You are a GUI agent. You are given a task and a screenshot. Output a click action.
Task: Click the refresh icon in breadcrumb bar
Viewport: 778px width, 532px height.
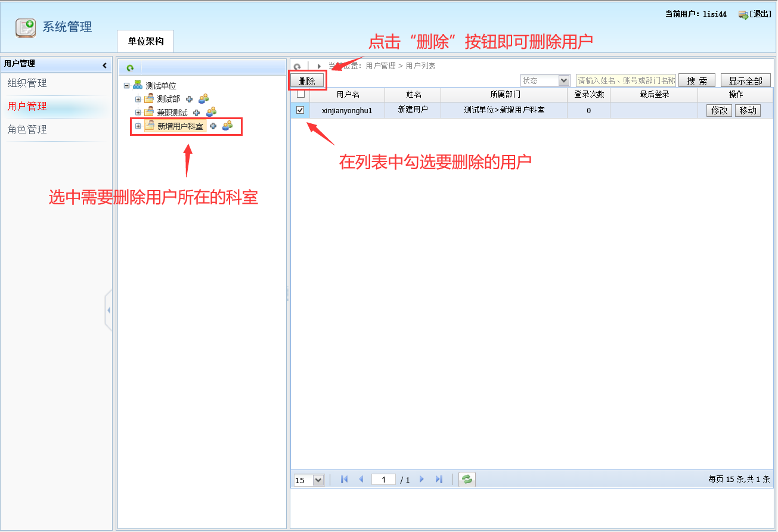297,67
